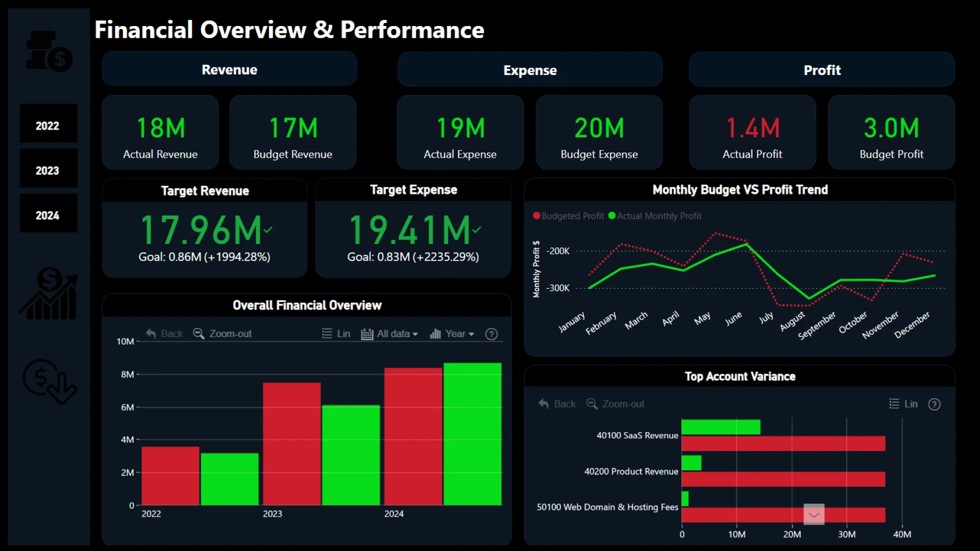Select the 2022 year slicer

(48, 126)
